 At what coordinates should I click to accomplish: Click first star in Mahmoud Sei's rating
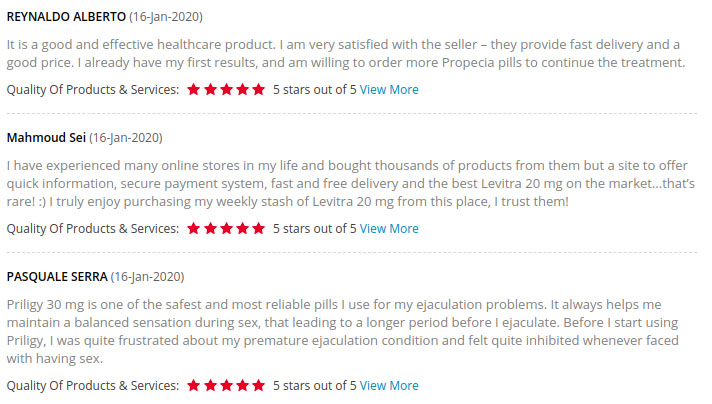pyautogui.click(x=194, y=228)
